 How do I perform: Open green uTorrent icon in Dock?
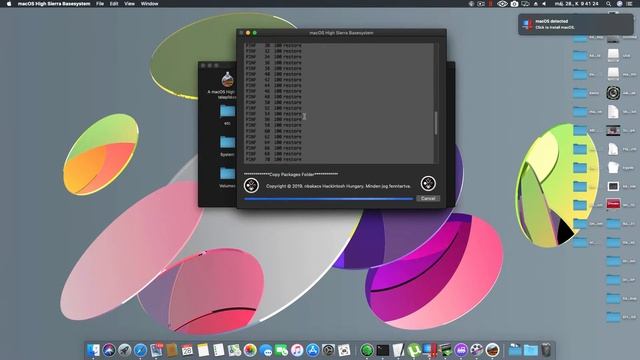tap(414, 350)
